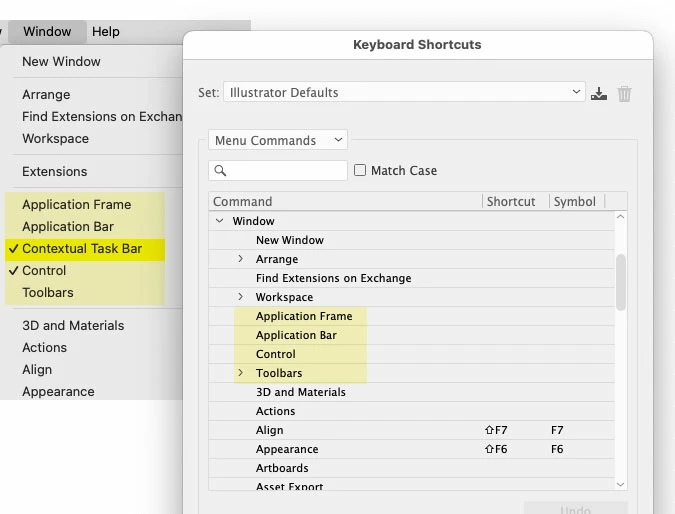Image resolution: width=675 pixels, height=514 pixels.
Task: Select the Actions row in shortcuts list
Action: pos(412,411)
